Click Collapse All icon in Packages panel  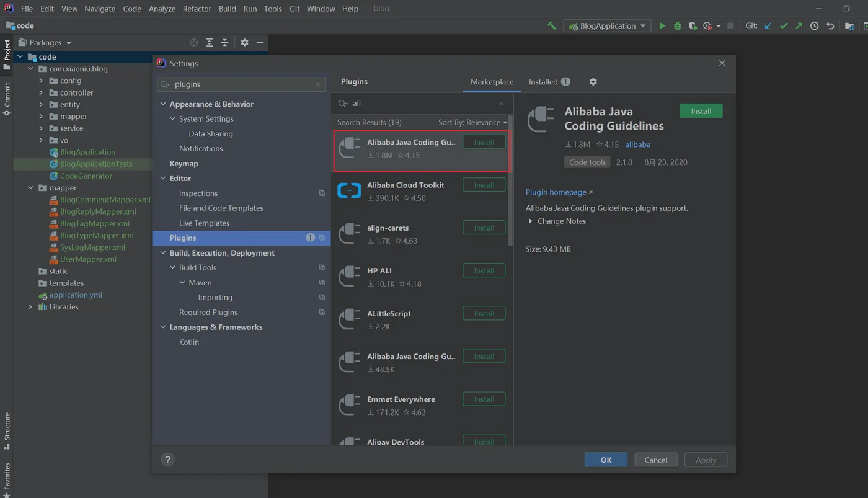225,43
